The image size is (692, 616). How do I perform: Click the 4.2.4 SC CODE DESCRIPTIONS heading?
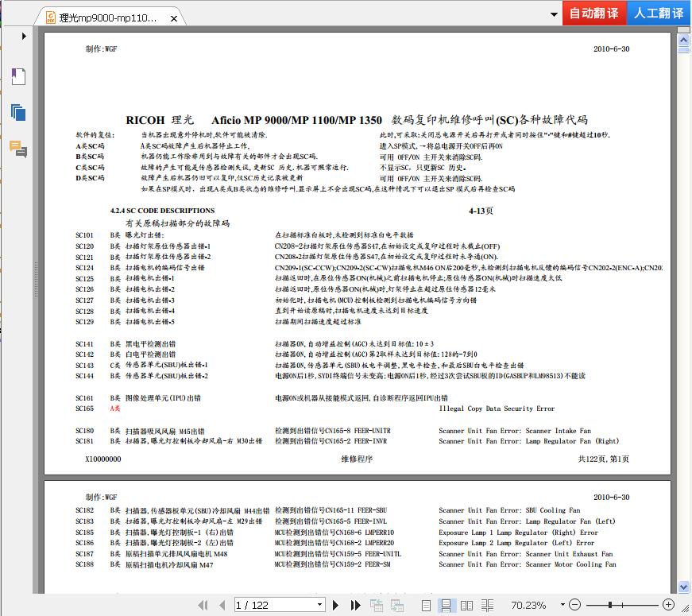tap(162, 211)
